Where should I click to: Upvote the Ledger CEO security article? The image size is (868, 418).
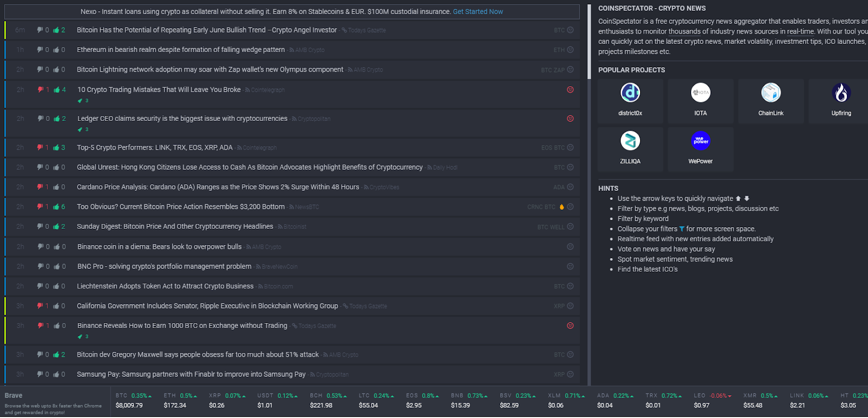point(57,119)
